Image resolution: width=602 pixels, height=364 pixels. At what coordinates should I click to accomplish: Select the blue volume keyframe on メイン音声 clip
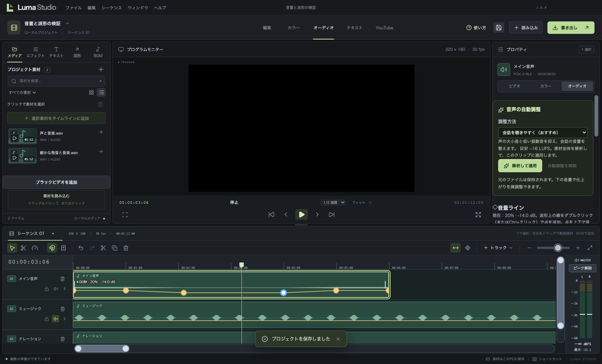284,293
